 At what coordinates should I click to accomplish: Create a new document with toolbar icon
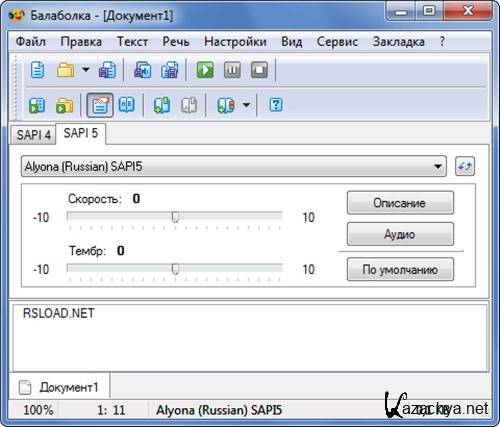(x=37, y=70)
